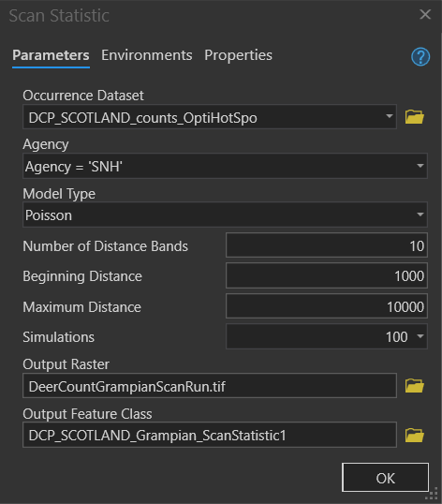The image size is (442, 504).
Task: Open the help icon for Scan Statistic
Action: [420, 56]
